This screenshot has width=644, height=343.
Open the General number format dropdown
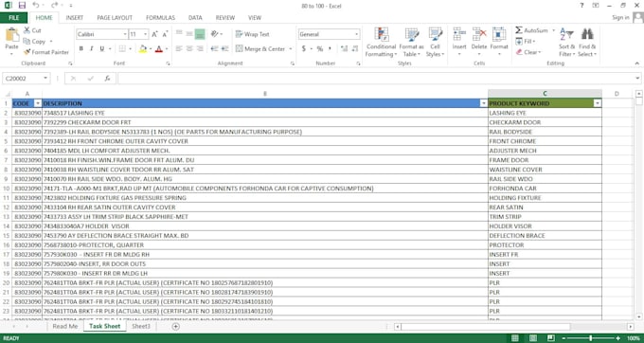(x=356, y=34)
